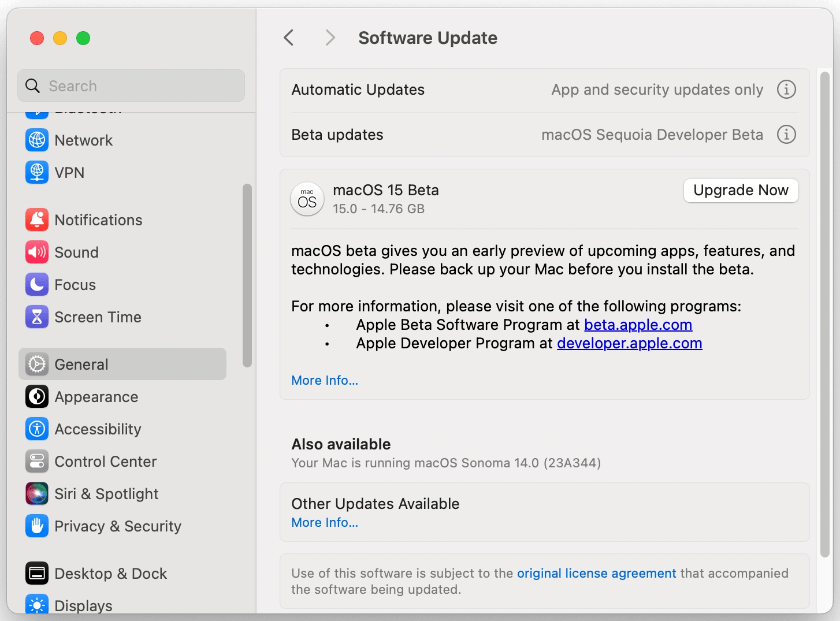Close the System Settings window
The height and width of the screenshot is (621, 840).
37,38
